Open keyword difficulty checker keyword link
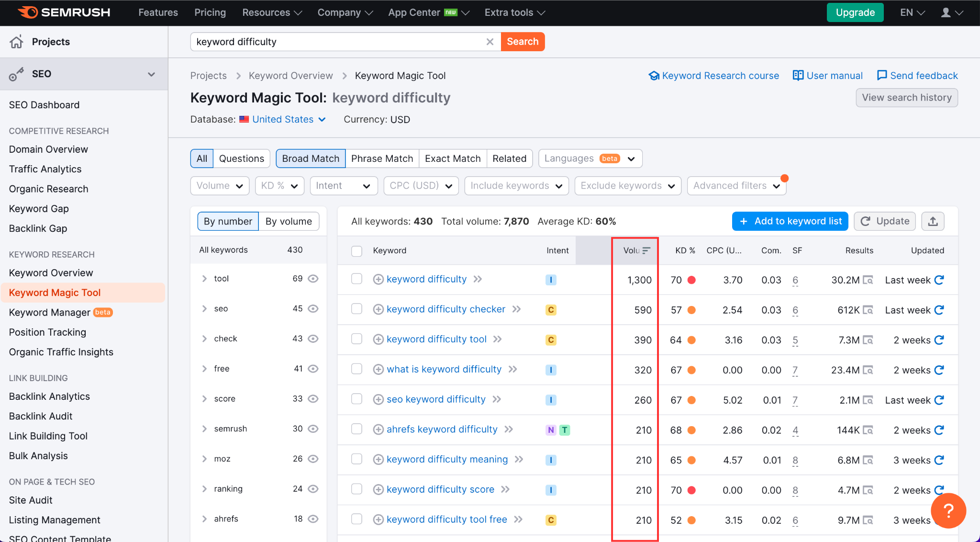Viewport: 980px width, 542px height. pos(446,309)
